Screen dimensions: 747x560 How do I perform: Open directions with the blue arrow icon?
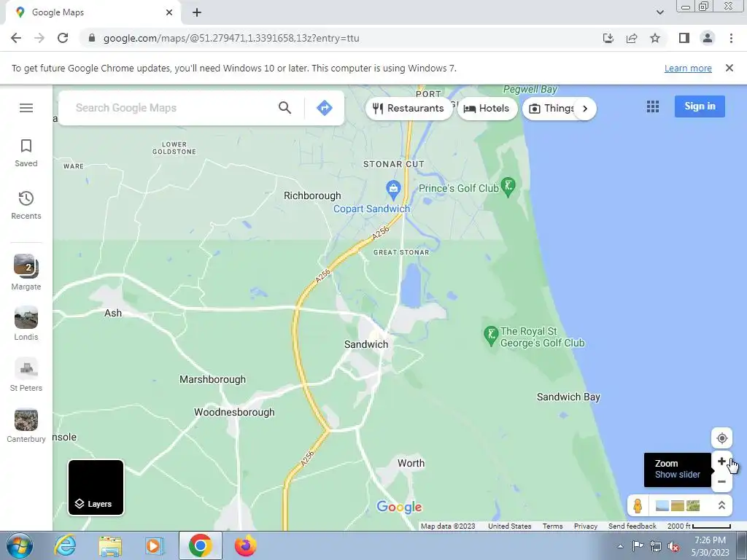pyautogui.click(x=325, y=108)
